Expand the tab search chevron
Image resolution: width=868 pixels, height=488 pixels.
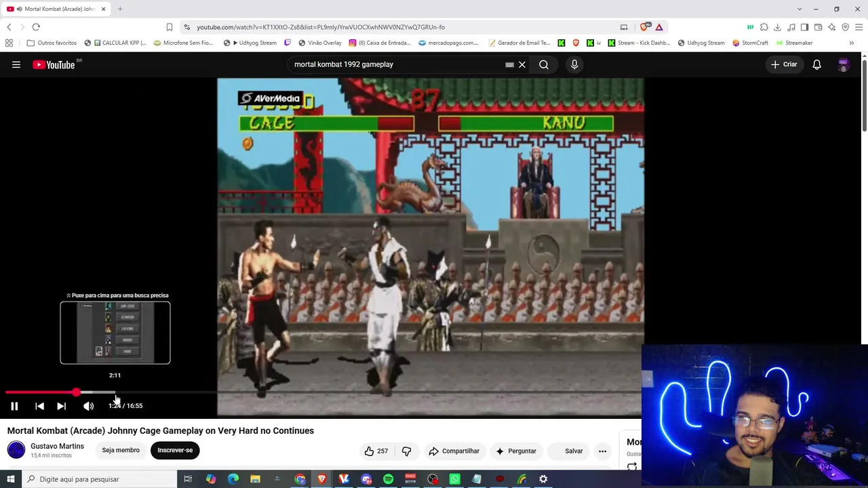click(x=800, y=9)
